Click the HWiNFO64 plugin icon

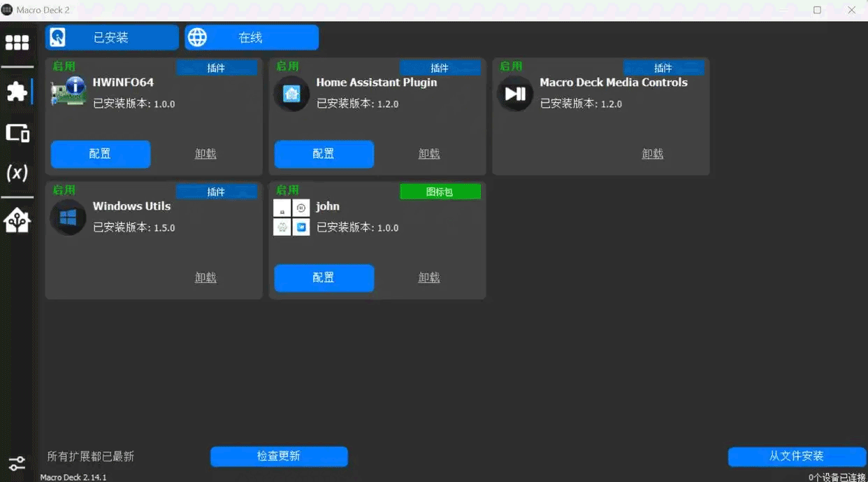pos(68,93)
